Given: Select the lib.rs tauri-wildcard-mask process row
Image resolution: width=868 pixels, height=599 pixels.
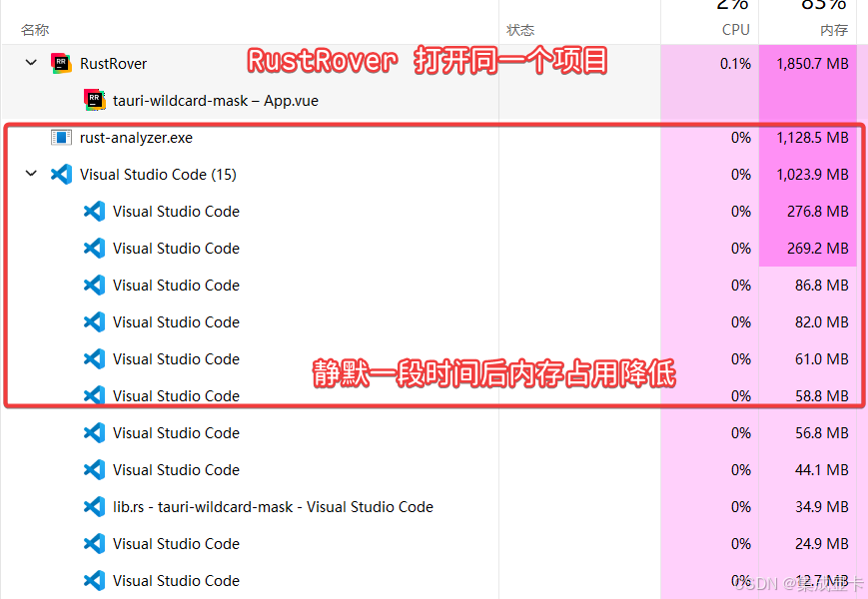Looking at the screenshot, I should click(300, 506).
